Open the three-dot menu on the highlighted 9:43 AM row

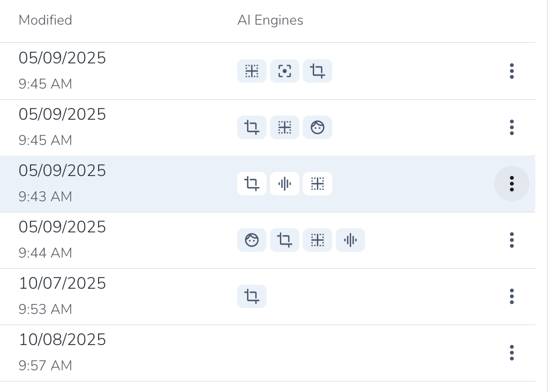[512, 184]
